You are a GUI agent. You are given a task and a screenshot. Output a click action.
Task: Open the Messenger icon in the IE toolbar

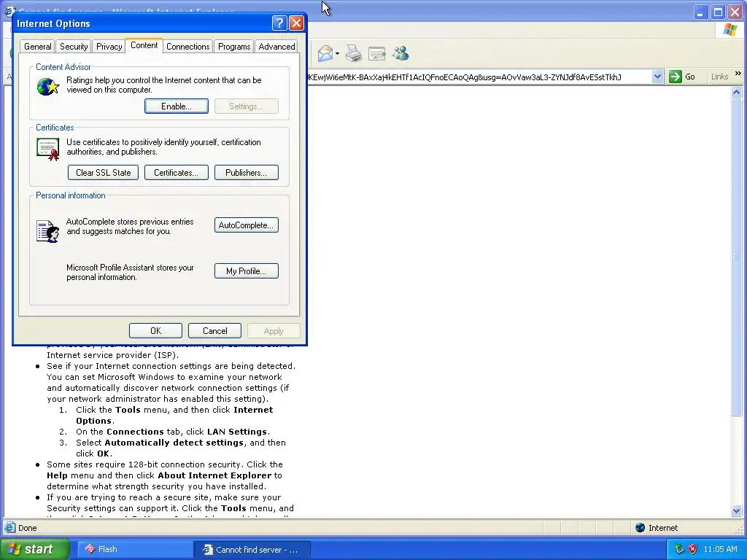point(400,53)
